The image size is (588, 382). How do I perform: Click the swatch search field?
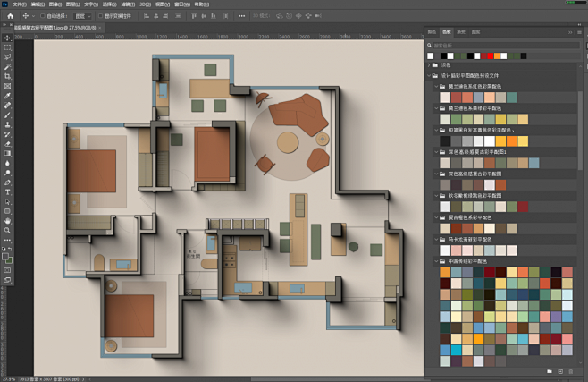[x=507, y=46]
